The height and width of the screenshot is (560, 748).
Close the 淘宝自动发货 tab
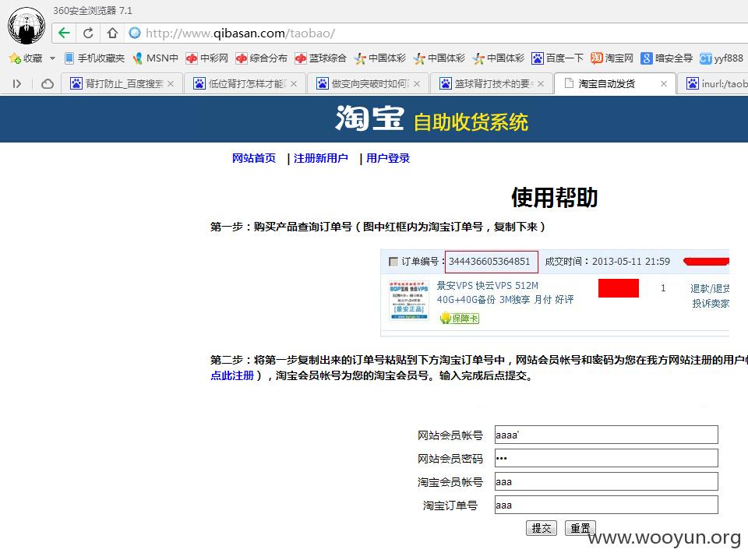tap(664, 84)
